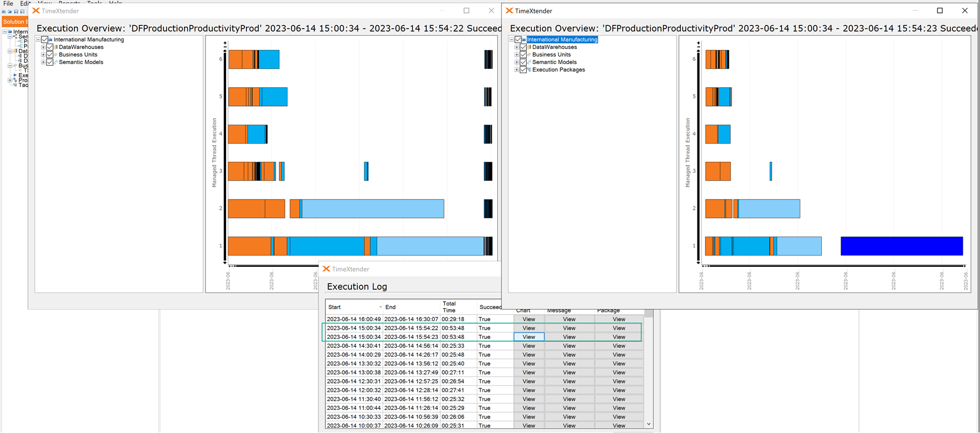
Task: Click TimeXtender logo icon in left overview window
Action: [36, 11]
